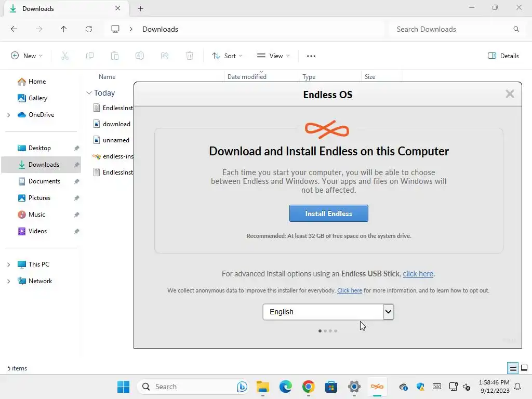Click the Delete trash icon

190,56
